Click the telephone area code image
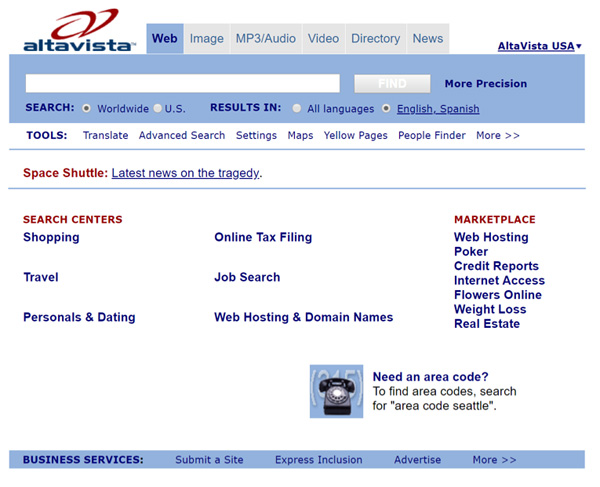Screen dimensions: 600x487 tap(336, 391)
